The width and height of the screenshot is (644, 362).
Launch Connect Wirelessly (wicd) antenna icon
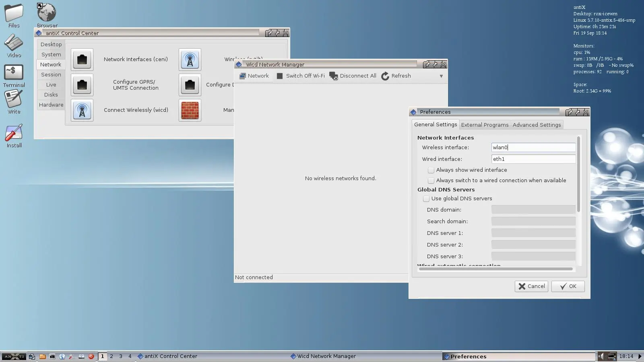click(x=82, y=110)
